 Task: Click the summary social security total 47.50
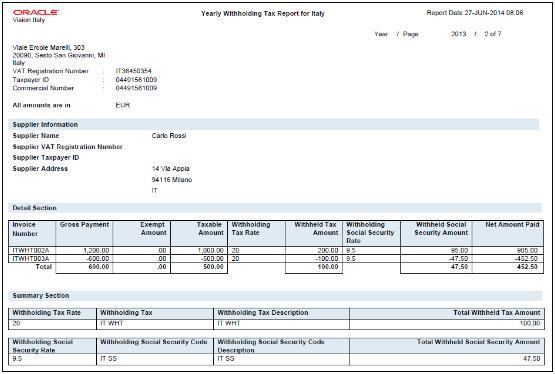(x=532, y=359)
